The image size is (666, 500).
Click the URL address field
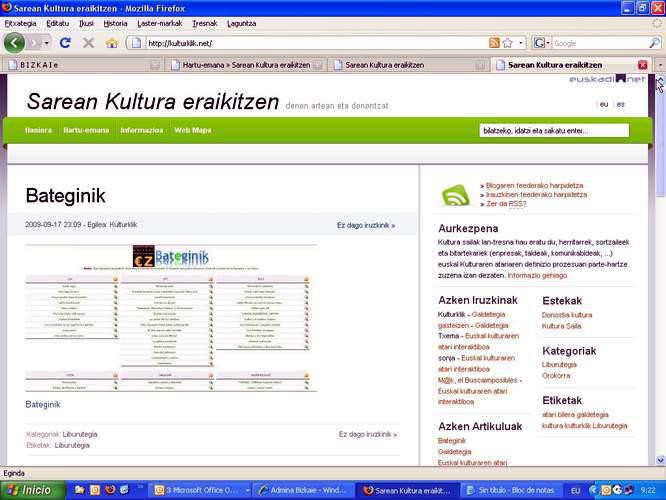click(x=316, y=43)
